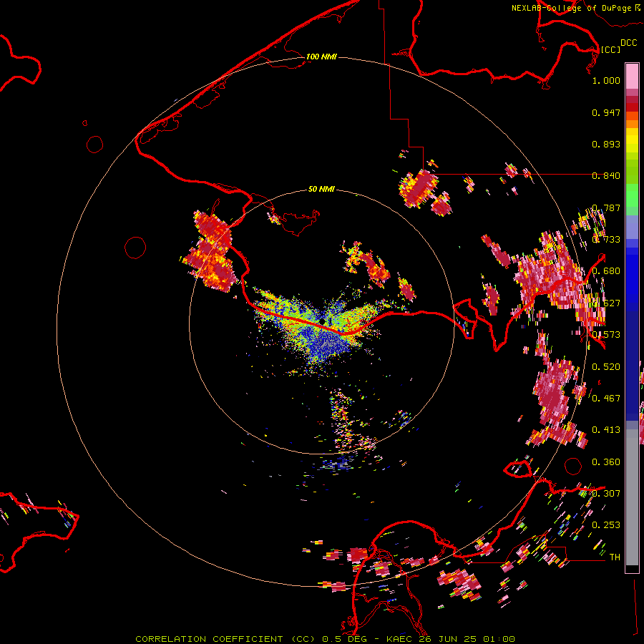The width and height of the screenshot is (644, 644).
Task: Select the 0.467 color scale value
Action: click(606, 398)
